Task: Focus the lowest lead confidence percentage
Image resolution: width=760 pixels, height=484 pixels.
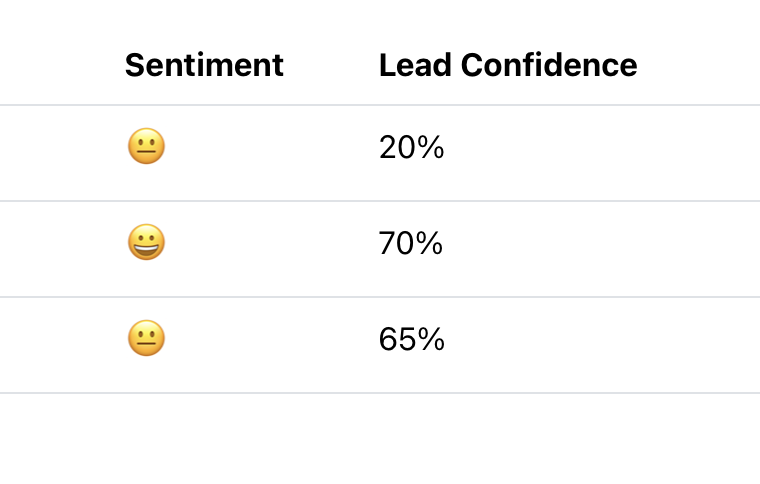Action: coord(411,148)
